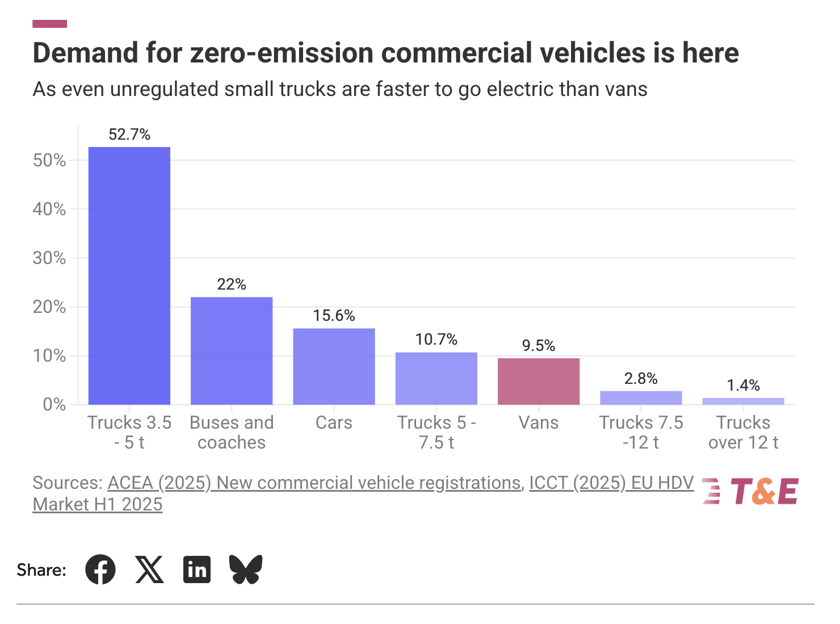This screenshot has height=624, width=840.
Task: Select the Buses and coaches bar
Action: click(232, 350)
